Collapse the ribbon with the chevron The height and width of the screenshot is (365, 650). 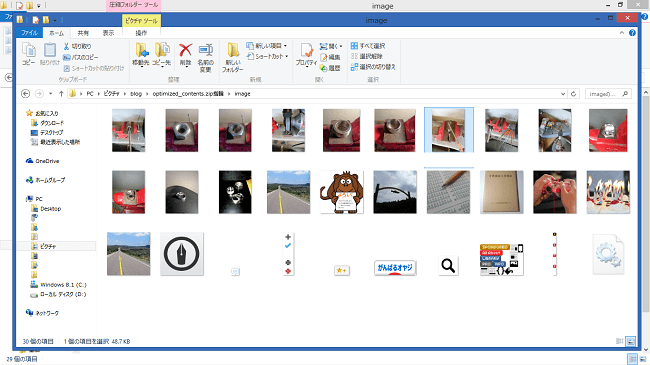click(622, 33)
